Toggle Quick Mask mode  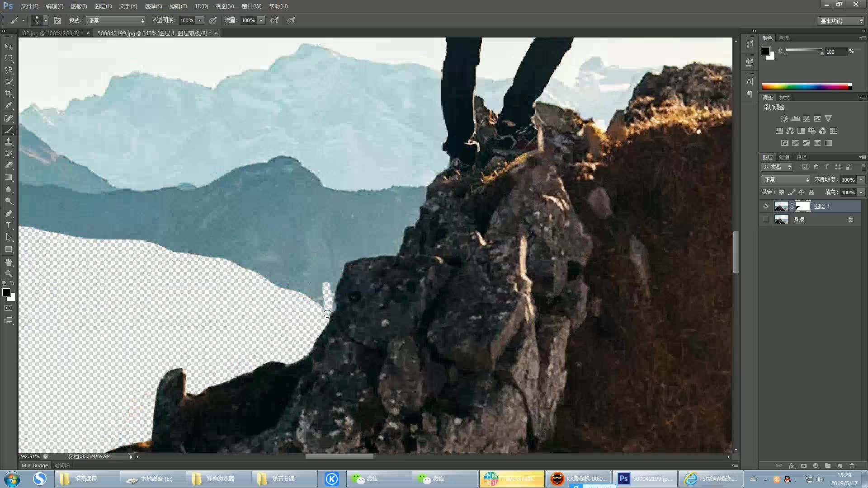[9, 308]
